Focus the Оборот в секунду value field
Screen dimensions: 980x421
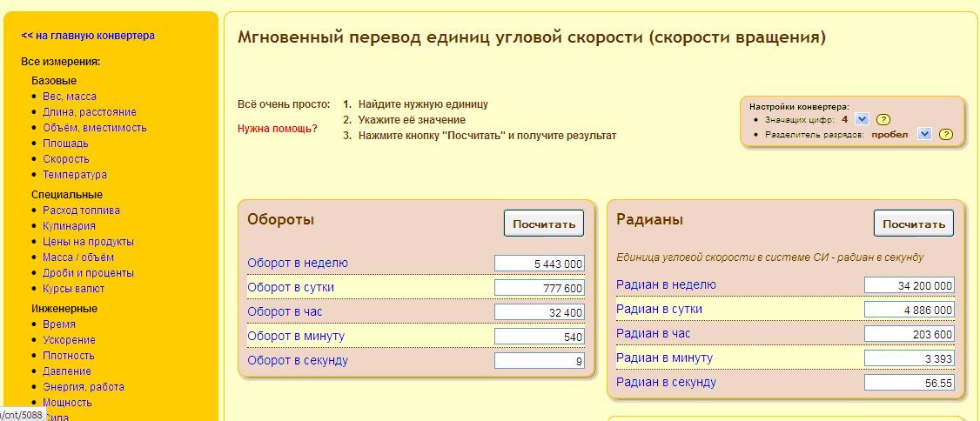tap(539, 361)
